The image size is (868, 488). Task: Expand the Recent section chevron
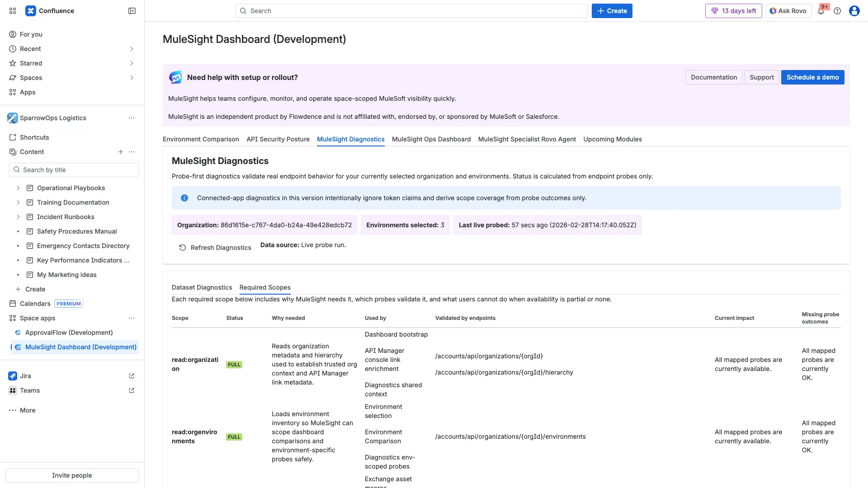coord(132,49)
